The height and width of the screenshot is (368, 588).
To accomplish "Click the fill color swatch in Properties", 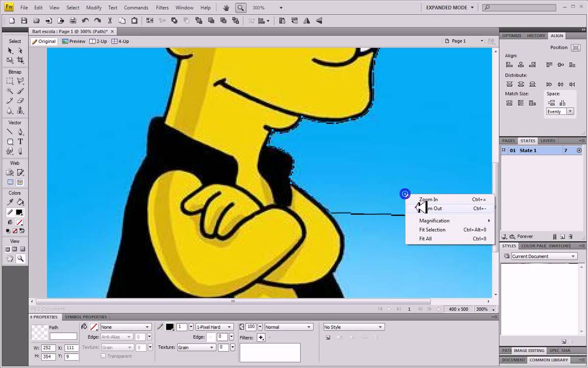I will pos(94,327).
